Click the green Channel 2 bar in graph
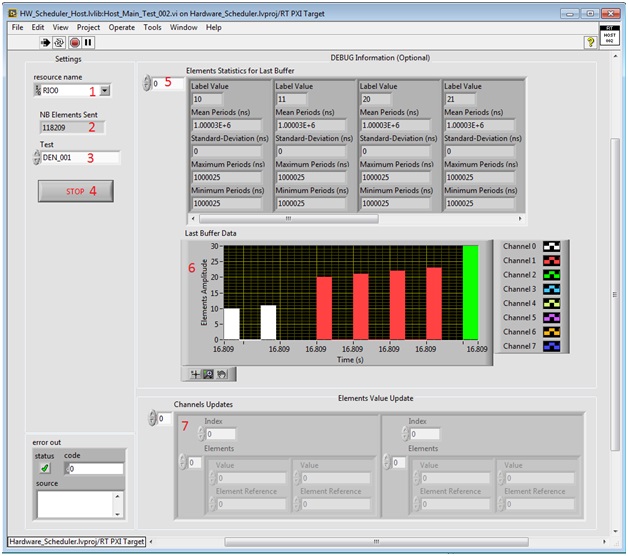This screenshot has height=556, width=628. [470, 292]
